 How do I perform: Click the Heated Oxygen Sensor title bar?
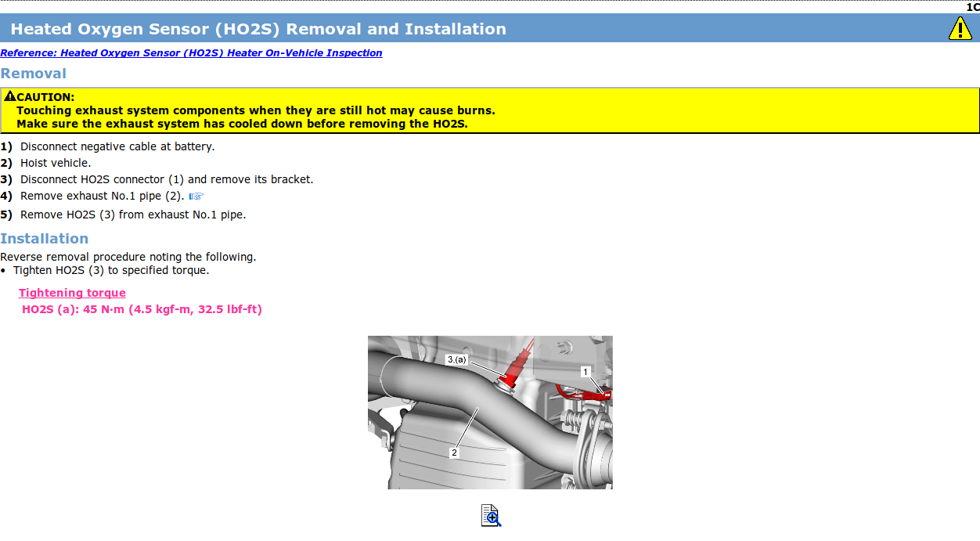tap(258, 29)
